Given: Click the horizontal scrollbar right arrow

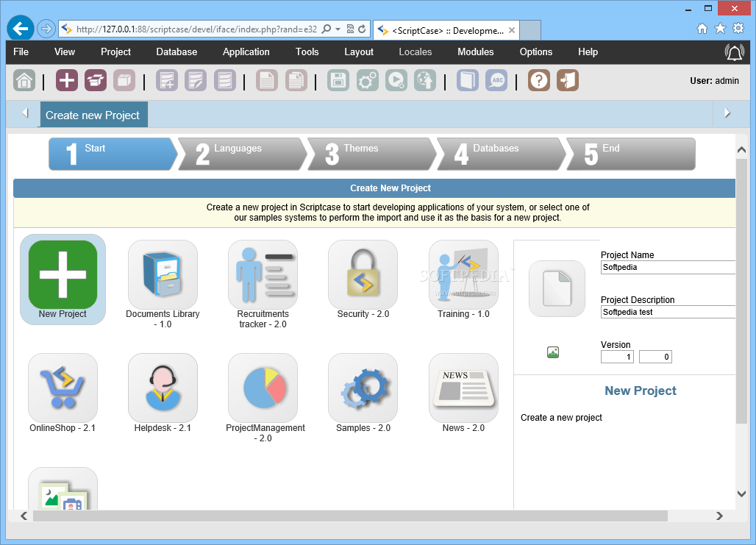Looking at the screenshot, I should coord(719,516).
